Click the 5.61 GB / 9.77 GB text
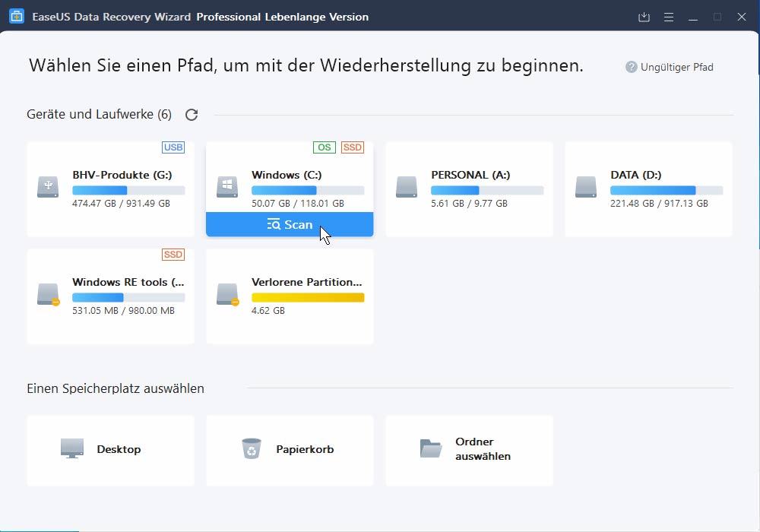 [469, 204]
